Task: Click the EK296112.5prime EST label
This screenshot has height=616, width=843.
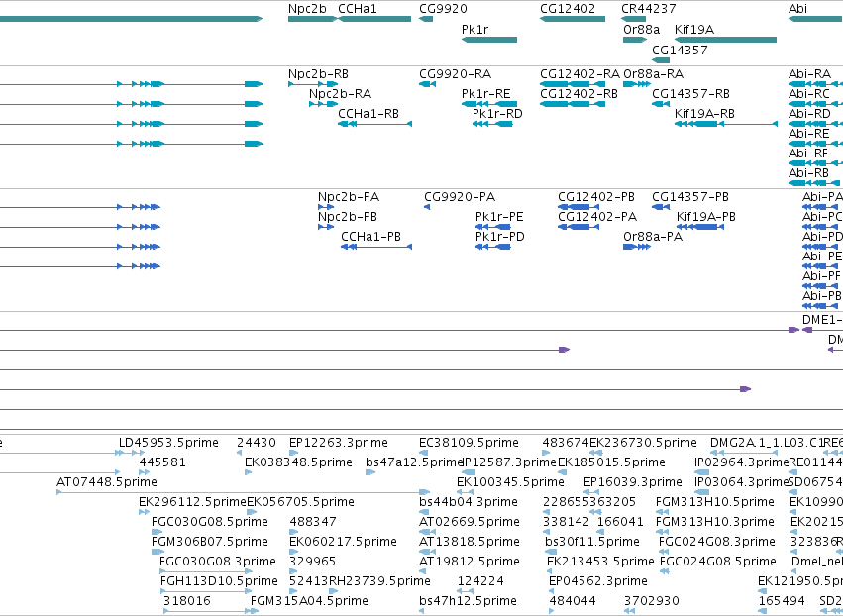Action: (x=192, y=502)
